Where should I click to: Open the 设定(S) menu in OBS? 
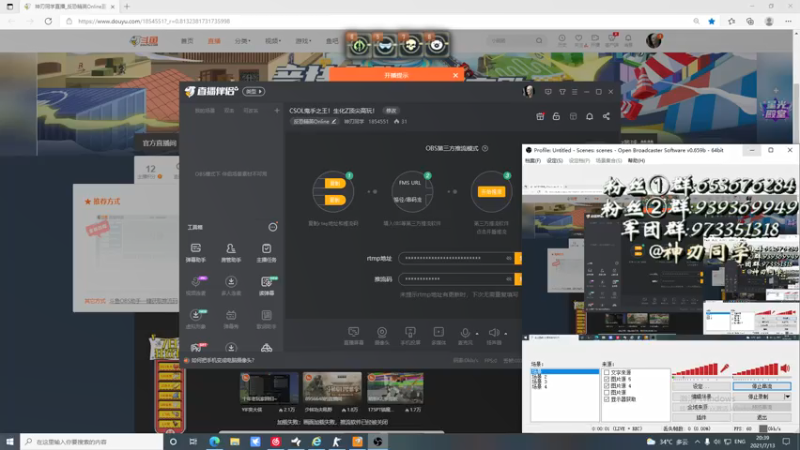point(555,161)
